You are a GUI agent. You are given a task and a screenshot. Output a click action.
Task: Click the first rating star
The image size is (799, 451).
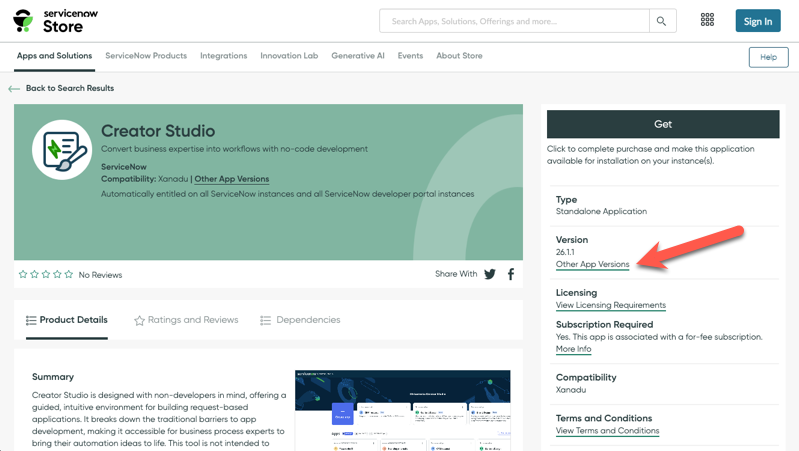(x=23, y=274)
